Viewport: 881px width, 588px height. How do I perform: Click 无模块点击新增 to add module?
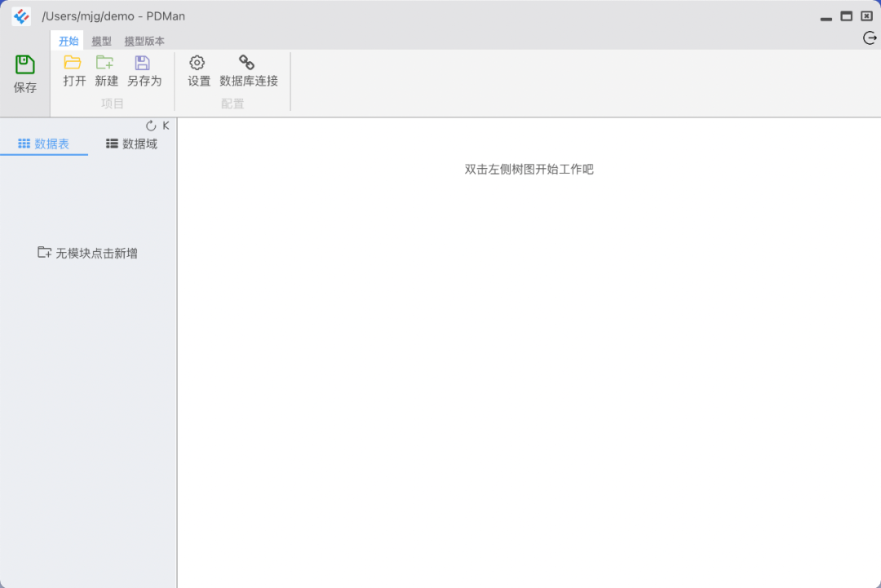(x=87, y=254)
